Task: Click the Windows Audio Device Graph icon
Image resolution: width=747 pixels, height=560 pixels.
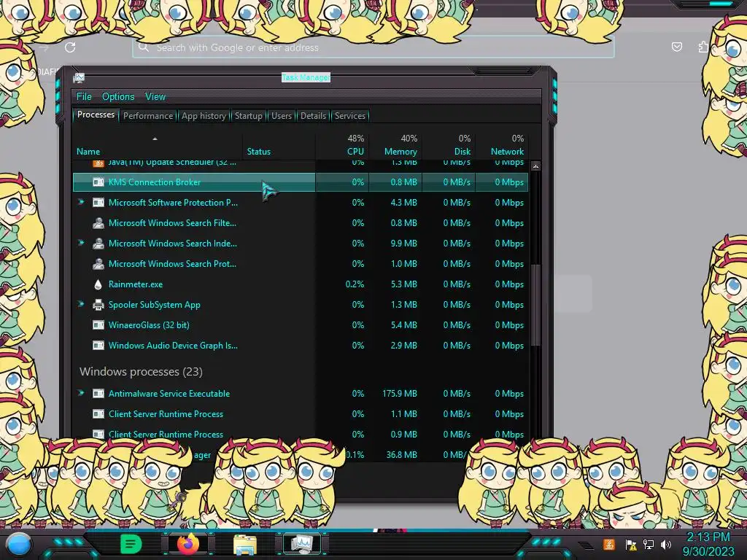Action: click(x=98, y=346)
